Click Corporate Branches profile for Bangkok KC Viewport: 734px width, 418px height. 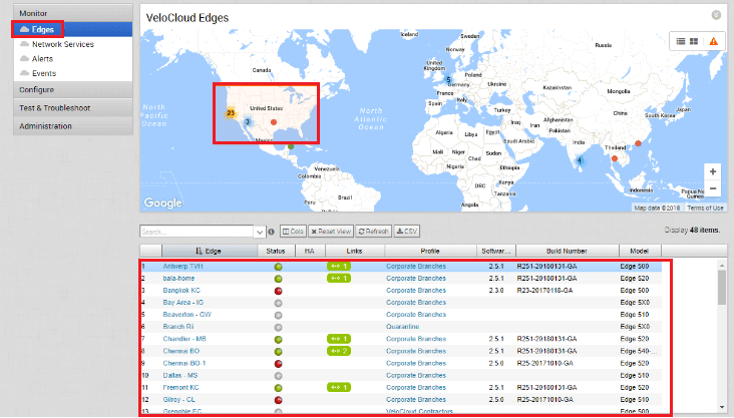click(x=416, y=291)
